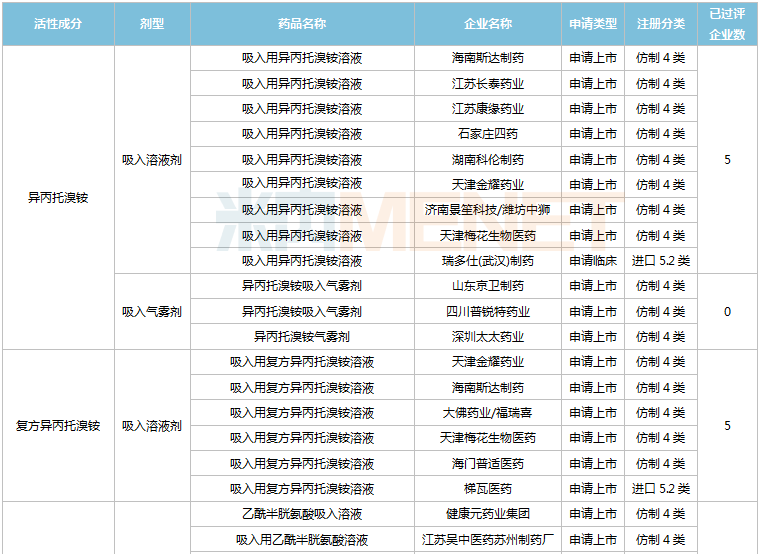Click the 申请类型 column header

pos(593,24)
